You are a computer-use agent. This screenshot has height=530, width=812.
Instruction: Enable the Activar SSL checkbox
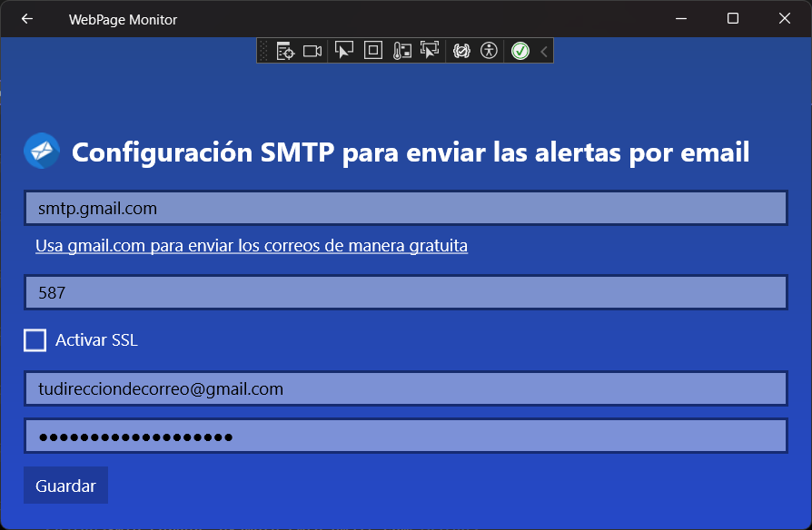pyautogui.click(x=35, y=340)
